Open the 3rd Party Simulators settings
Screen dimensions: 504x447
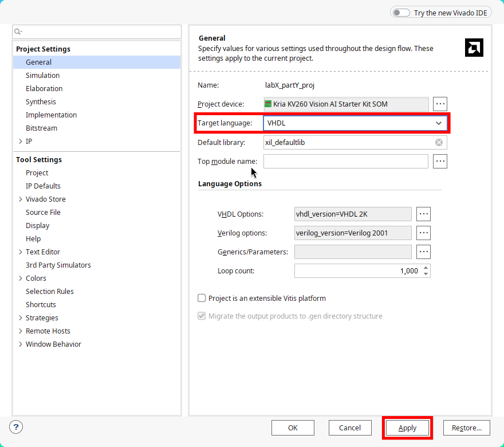tap(58, 265)
